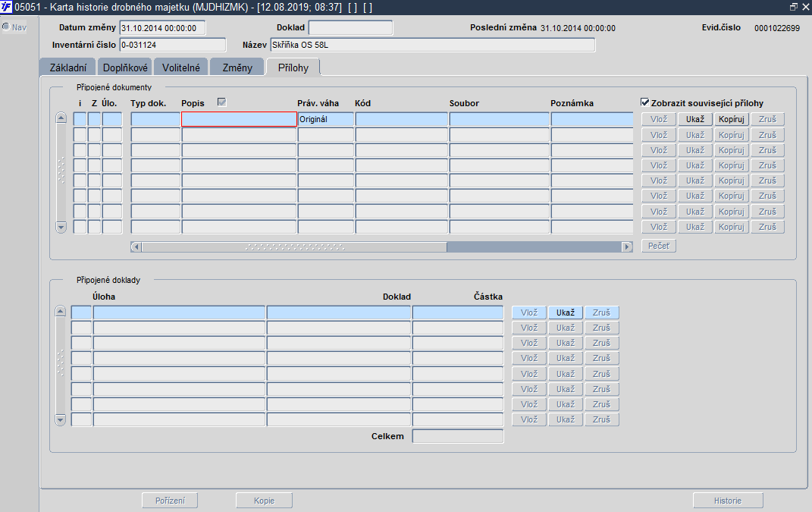Screen dimensions: 812x512
Task: Click the Vlož button in doklady first row
Action: 529,313
